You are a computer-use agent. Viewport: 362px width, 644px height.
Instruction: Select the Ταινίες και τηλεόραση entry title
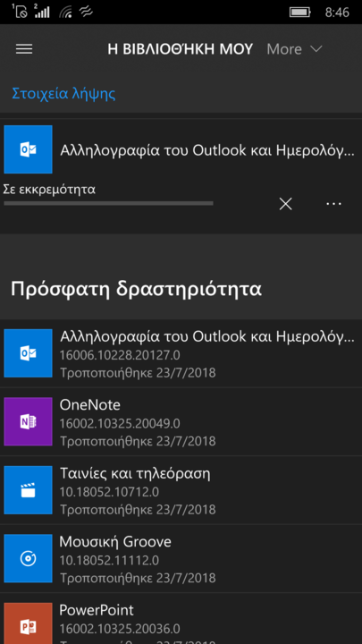tap(135, 473)
